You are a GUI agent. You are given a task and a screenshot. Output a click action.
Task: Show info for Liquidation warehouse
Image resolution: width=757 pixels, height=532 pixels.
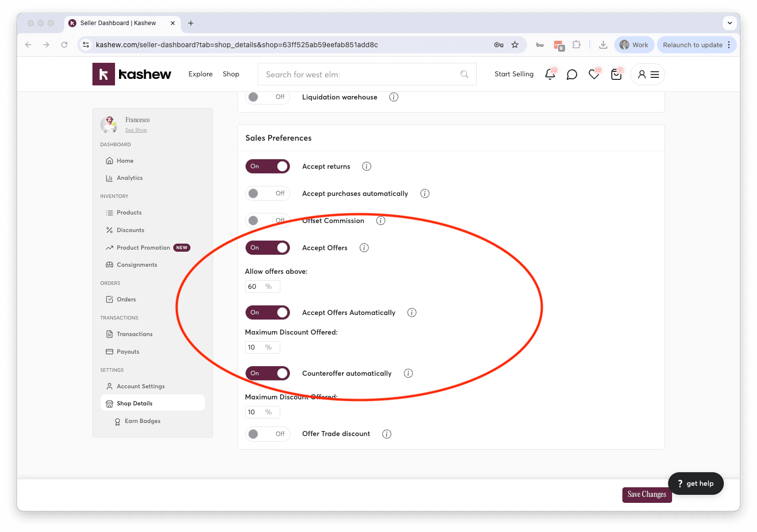coord(394,97)
